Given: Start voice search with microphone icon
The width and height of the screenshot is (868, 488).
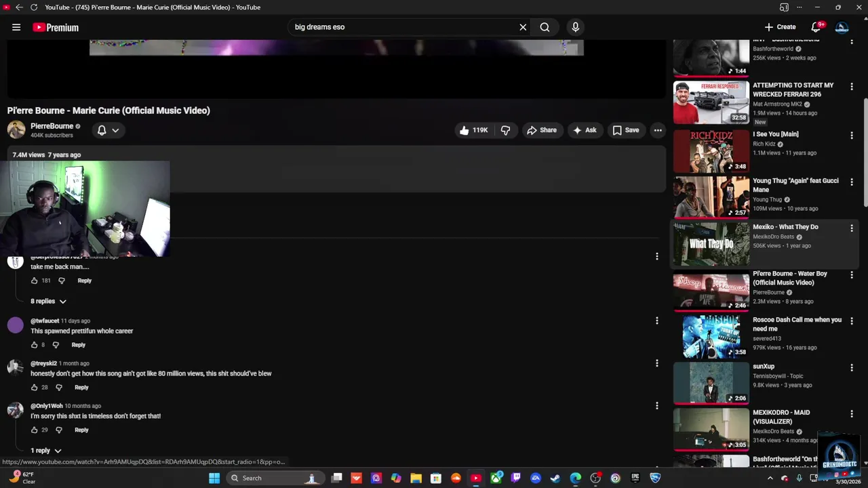Looking at the screenshot, I should (575, 27).
